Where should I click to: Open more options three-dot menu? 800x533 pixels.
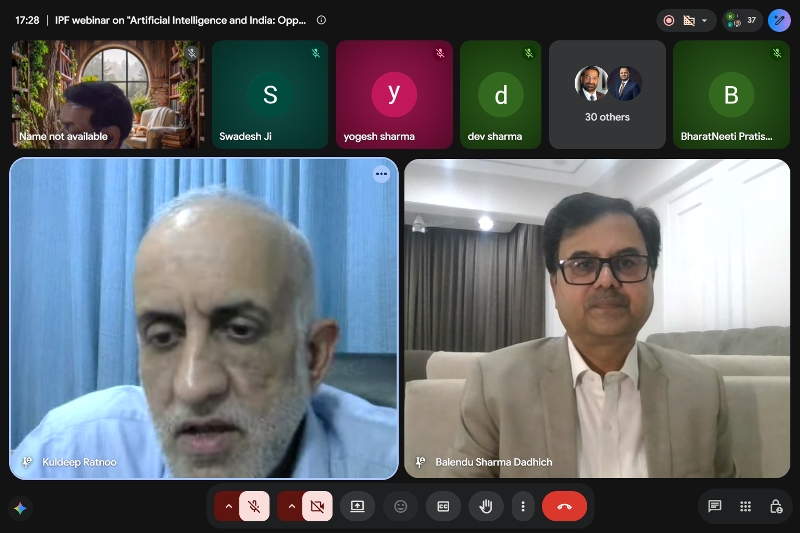[x=523, y=506]
